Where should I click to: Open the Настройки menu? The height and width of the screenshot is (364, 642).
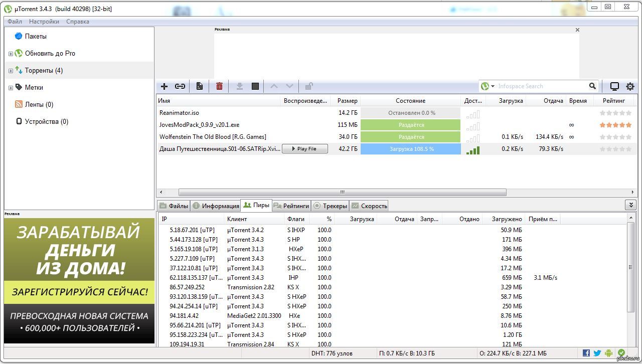pyautogui.click(x=44, y=22)
